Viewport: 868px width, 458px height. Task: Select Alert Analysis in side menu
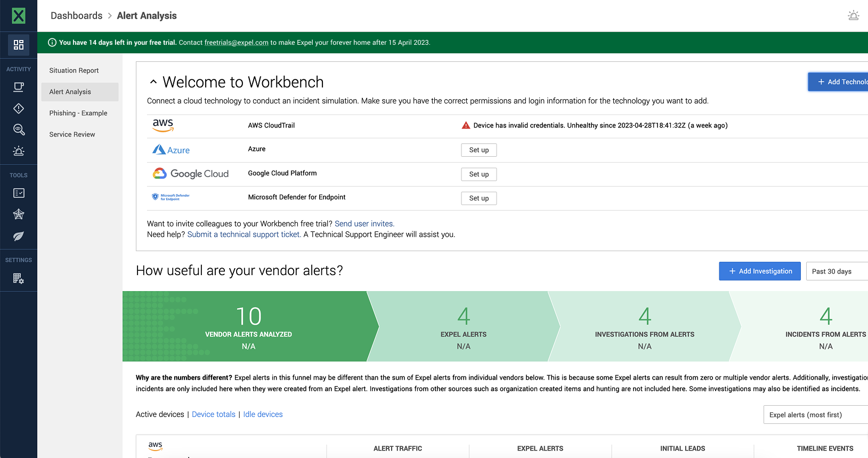point(80,92)
